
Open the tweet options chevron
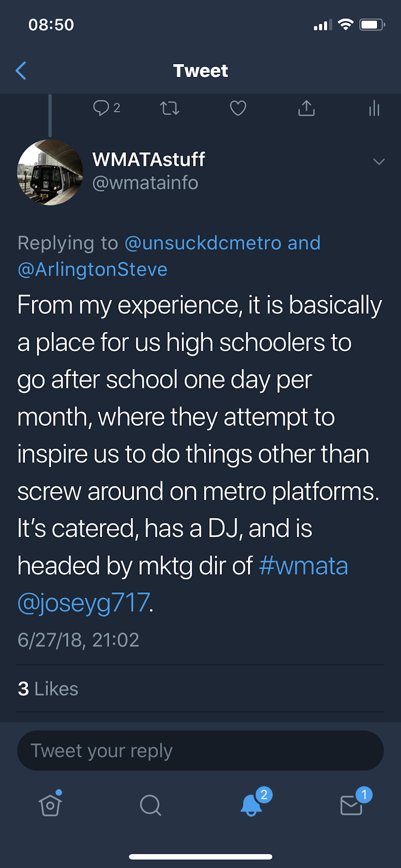(x=379, y=162)
